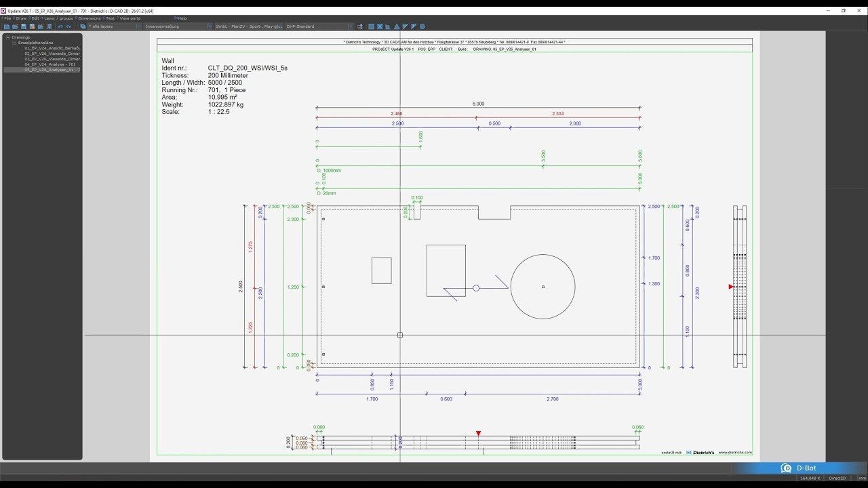This screenshot has width=868, height=488.
Task: Click the D-Bot button
Action: (x=800, y=468)
